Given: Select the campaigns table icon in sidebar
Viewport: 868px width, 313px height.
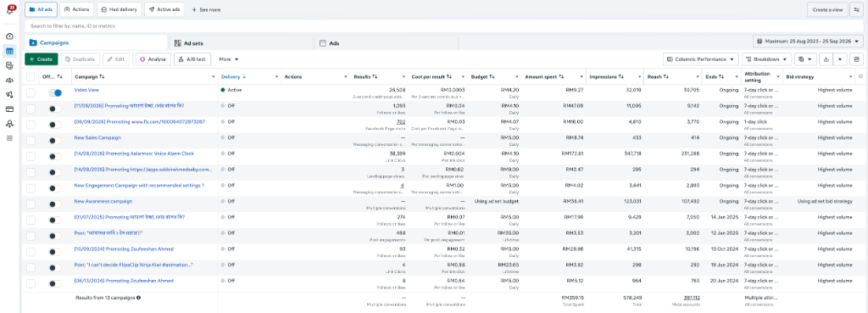Looking at the screenshot, I should tap(9, 51).
